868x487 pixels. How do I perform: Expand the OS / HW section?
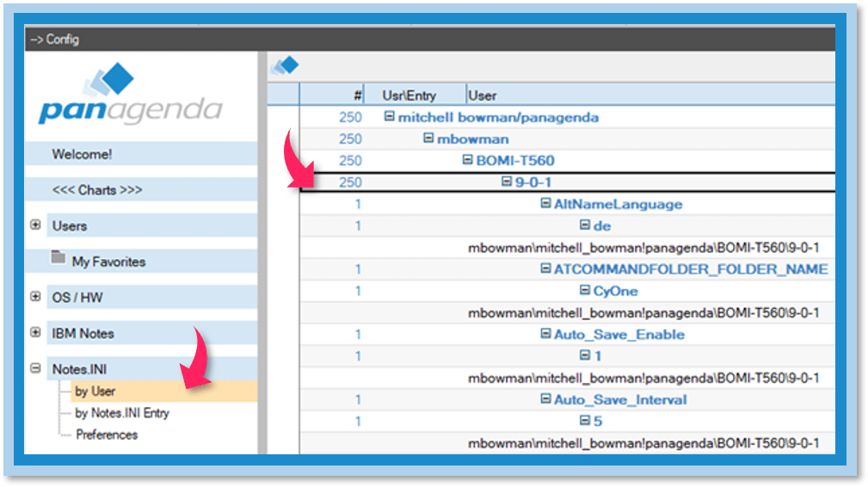[35, 297]
